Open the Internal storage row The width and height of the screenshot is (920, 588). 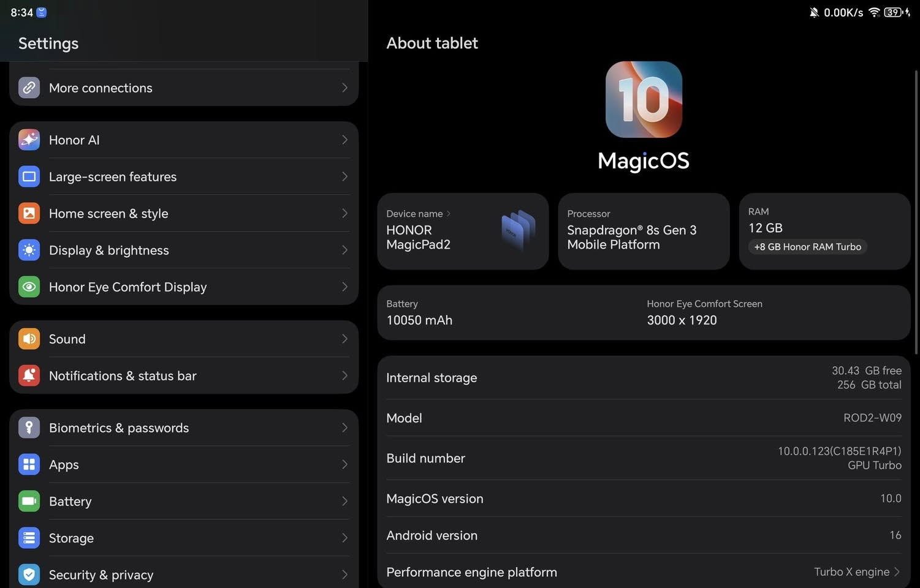click(x=644, y=378)
